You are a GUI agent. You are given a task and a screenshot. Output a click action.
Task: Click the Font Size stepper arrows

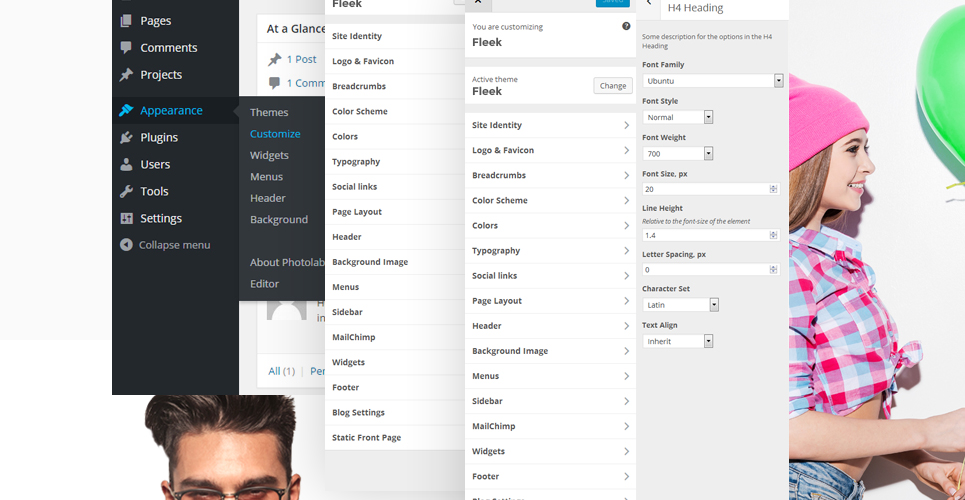(x=774, y=189)
